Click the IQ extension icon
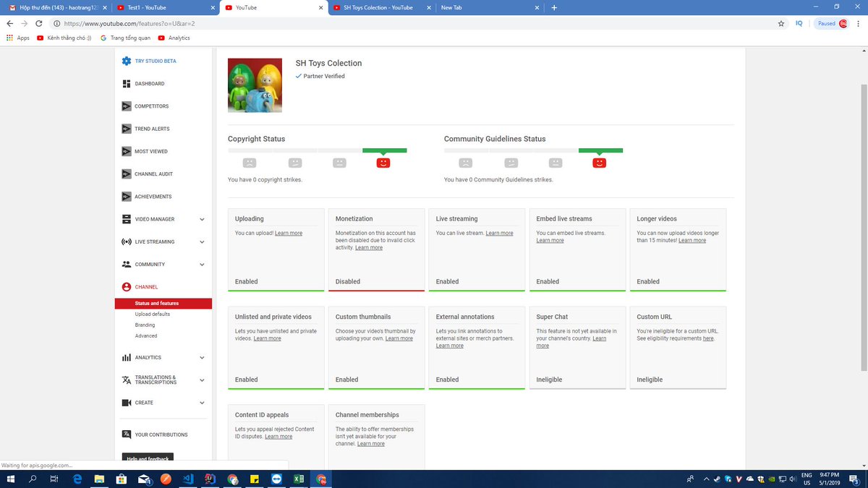 (799, 23)
